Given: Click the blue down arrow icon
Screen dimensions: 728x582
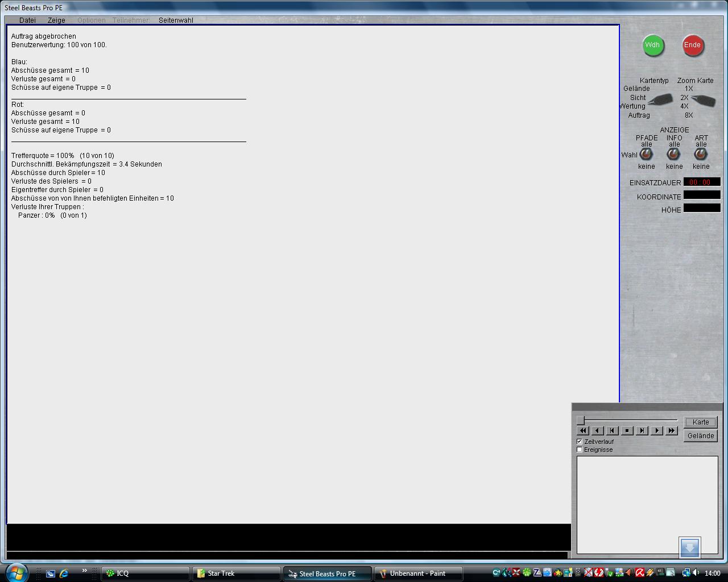Looking at the screenshot, I should coord(689,547).
